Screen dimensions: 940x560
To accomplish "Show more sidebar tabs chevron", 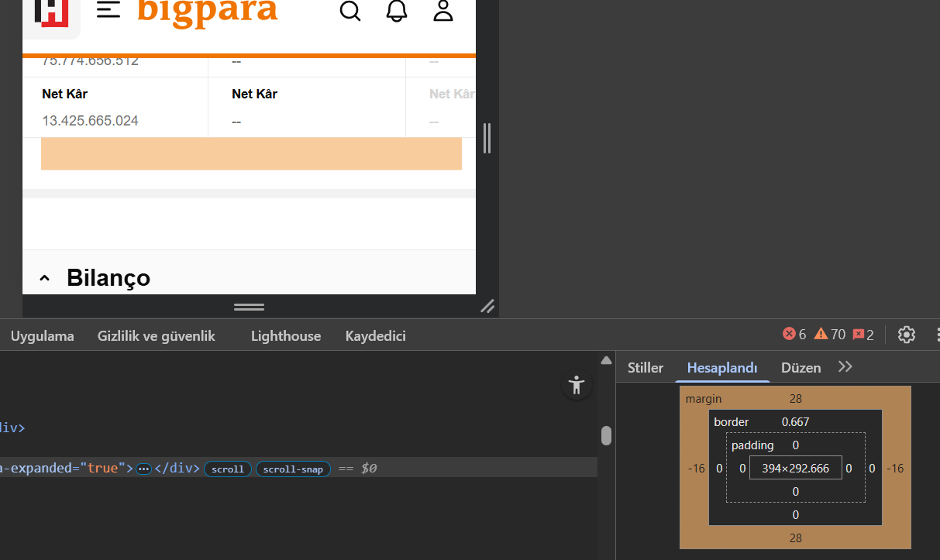I will (845, 367).
